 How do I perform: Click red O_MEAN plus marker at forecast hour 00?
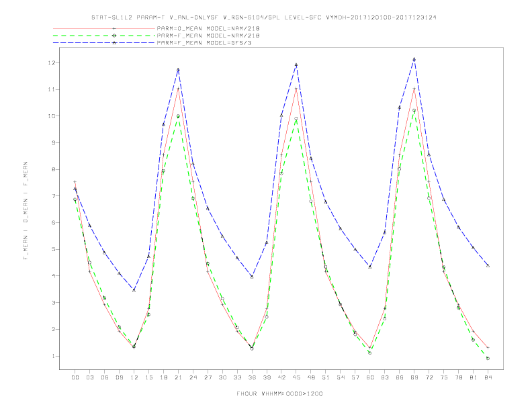(x=75, y=182)
